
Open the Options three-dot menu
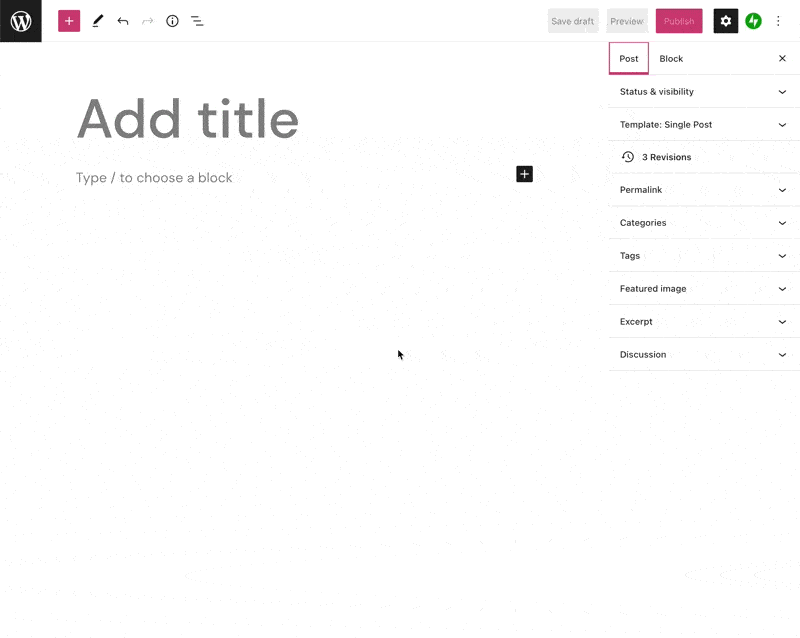778,21
